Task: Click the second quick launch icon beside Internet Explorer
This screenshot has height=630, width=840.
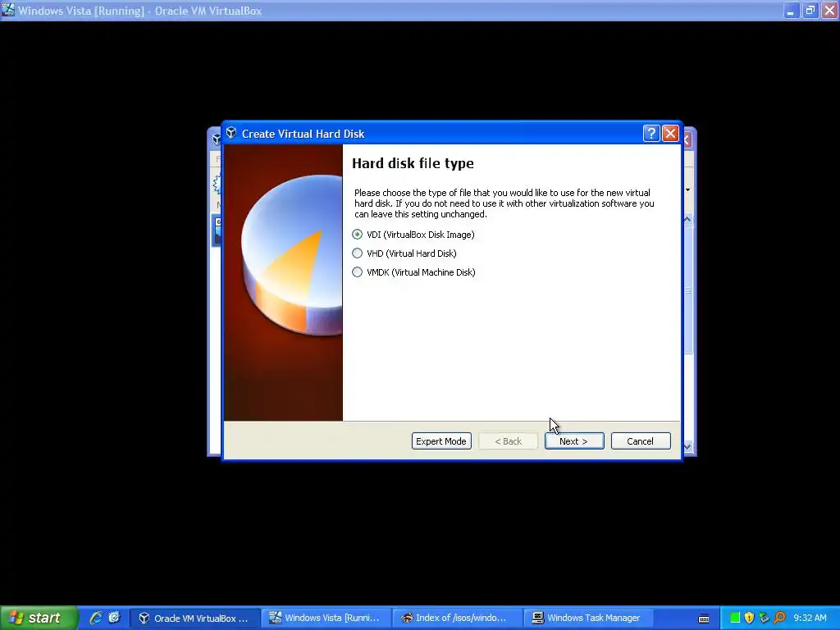Action: [x=114, y=618]
